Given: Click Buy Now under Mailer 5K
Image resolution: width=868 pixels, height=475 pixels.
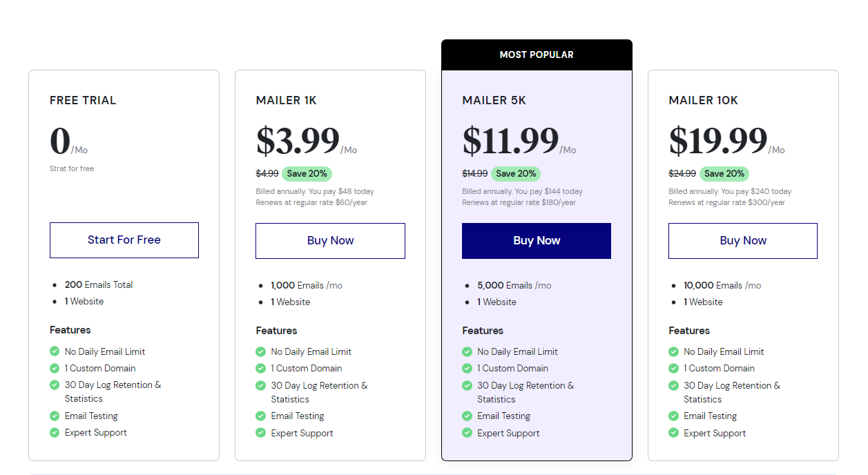Looking at the screenshot, I should [537, 241].
